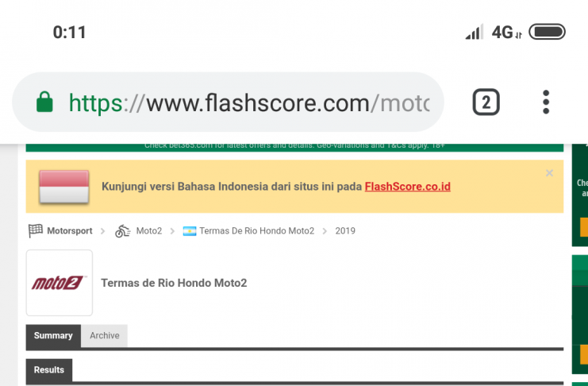588x386 pixels.
Task: Click the motorcycle icon in the breadcrumb
Action: coord(122,231)
